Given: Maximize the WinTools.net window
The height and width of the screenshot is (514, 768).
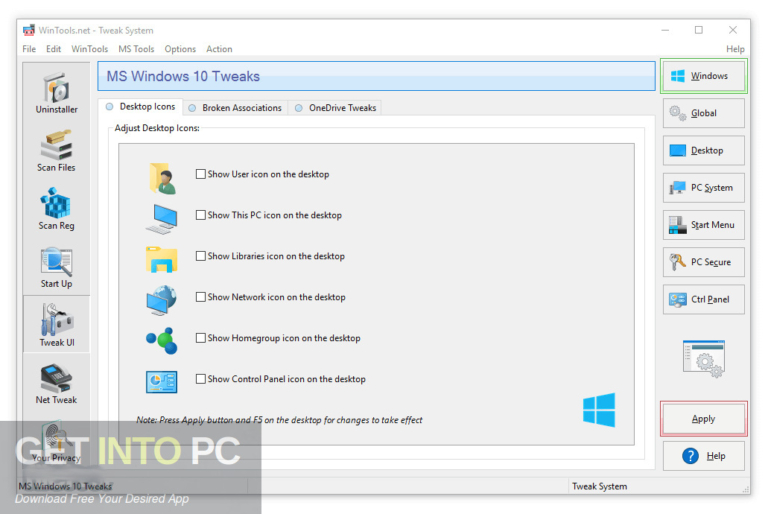Looking at the screenshot, I should tap(699, 30).
